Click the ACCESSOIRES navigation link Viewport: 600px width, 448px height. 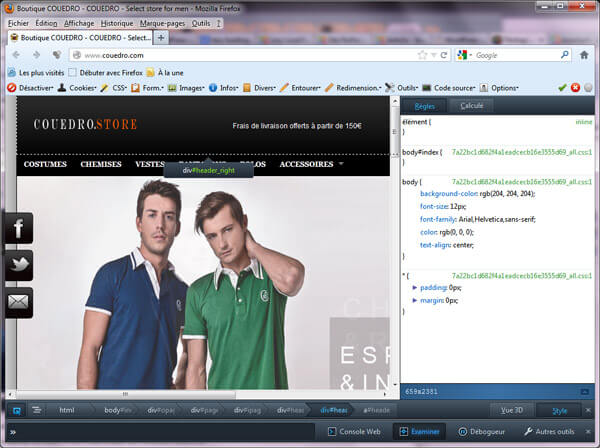307,164
